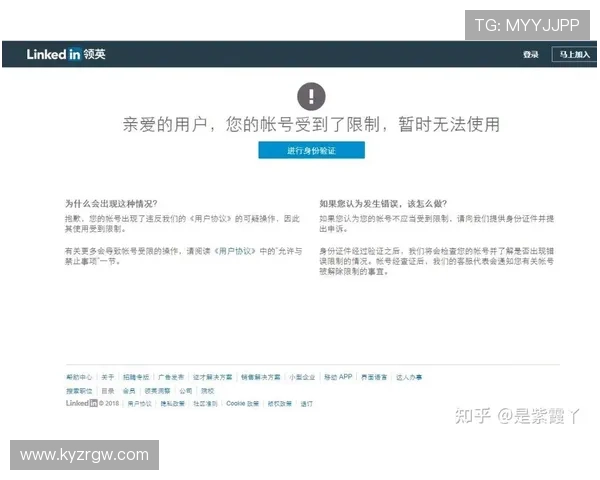Click the LinkedIn 领英 logo in header
Viewport: 600px width, 480px height.
click(66, 54)
